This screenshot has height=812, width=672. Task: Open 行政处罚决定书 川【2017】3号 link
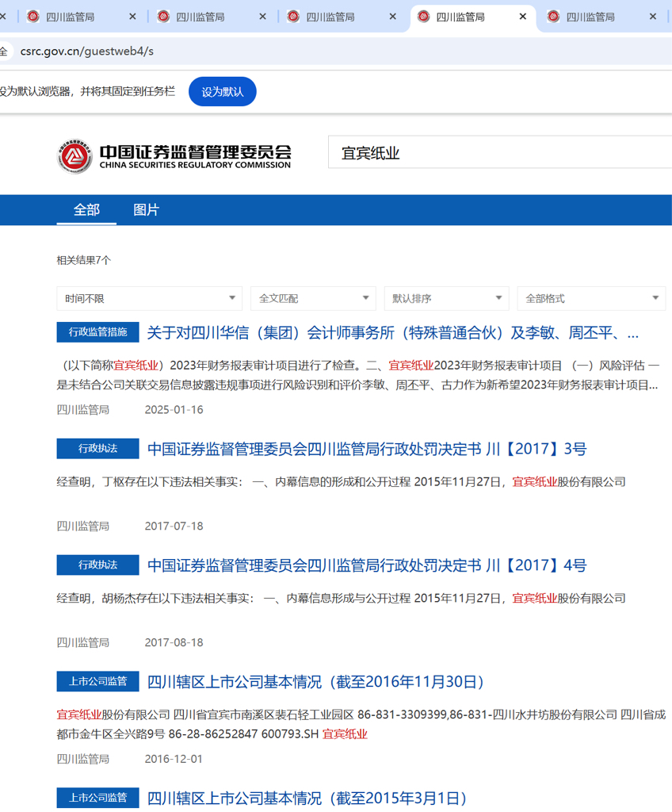(x=367, y=449)
